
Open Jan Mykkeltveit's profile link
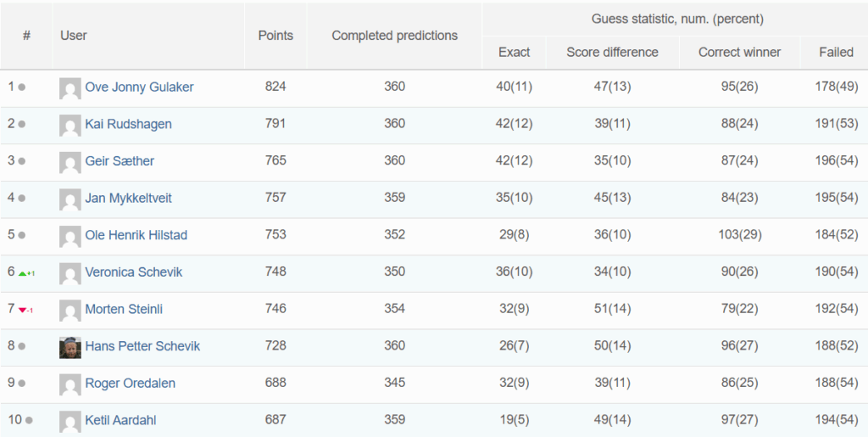click(129, 198)
